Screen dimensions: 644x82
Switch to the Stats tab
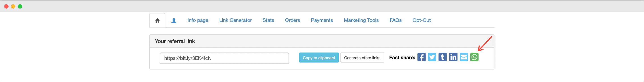[x=268, y=20]
